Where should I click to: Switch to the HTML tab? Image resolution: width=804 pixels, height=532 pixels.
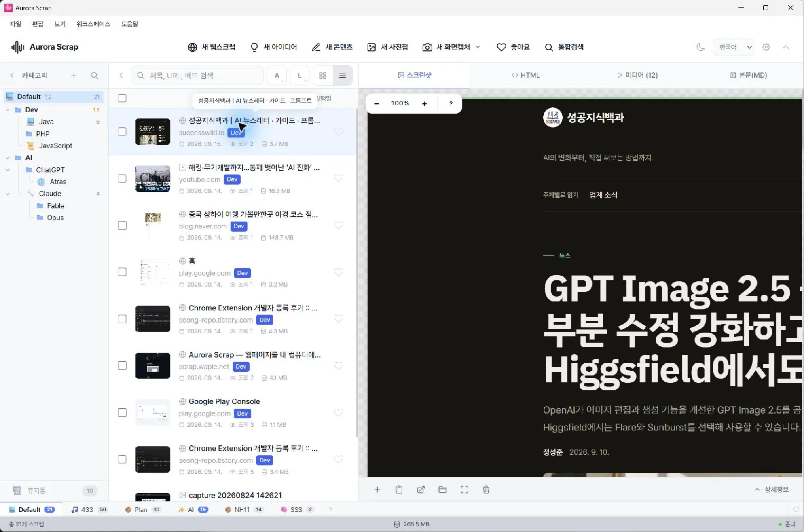click(526, 75)
